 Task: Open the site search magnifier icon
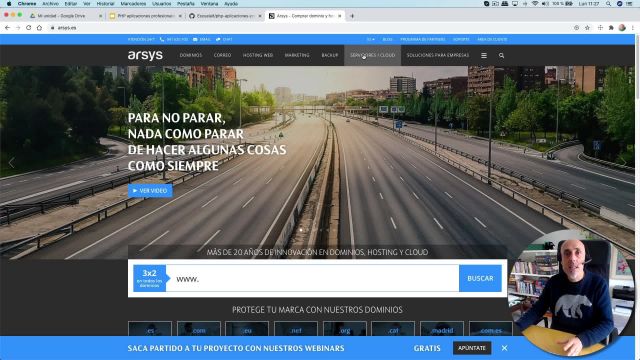coord(501,56)
